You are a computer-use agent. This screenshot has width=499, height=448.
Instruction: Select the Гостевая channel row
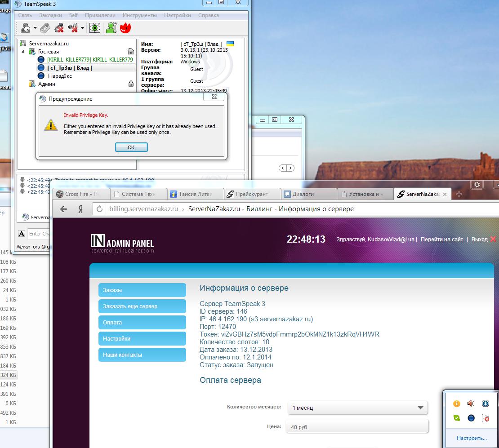pos(49,52)
